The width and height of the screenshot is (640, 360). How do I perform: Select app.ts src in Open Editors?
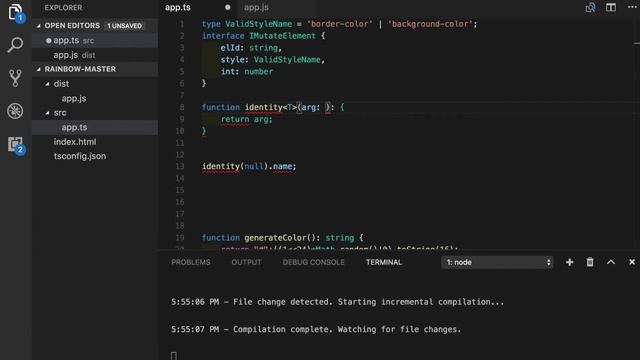click(x=95, y=40)
